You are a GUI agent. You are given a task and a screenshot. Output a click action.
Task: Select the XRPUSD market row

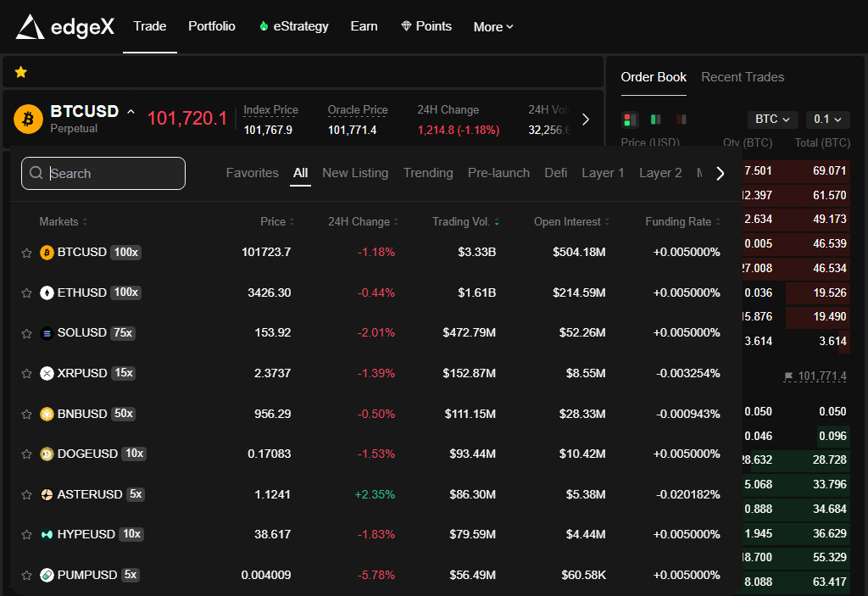(x=82, y=374)
